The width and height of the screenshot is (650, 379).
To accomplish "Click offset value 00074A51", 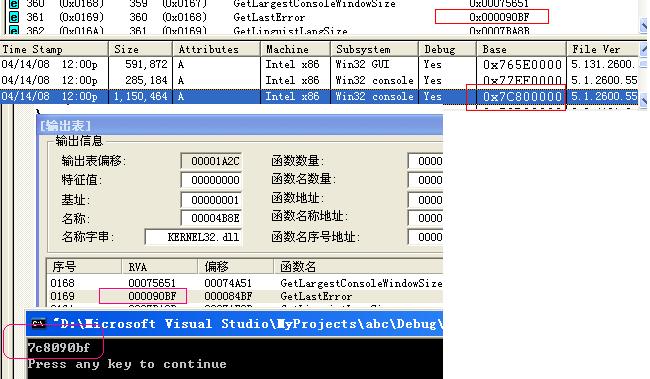I will click(x=228, y=283).
